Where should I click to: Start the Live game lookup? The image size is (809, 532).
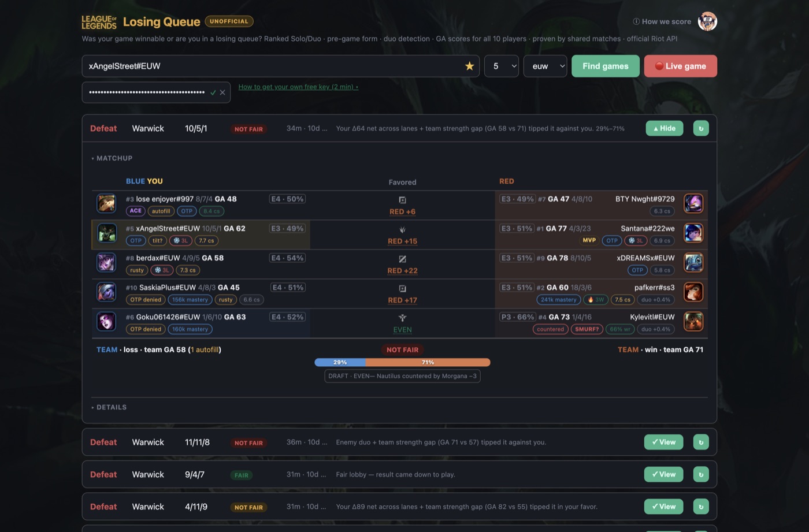pyautogui.click(x=681, y=66)
